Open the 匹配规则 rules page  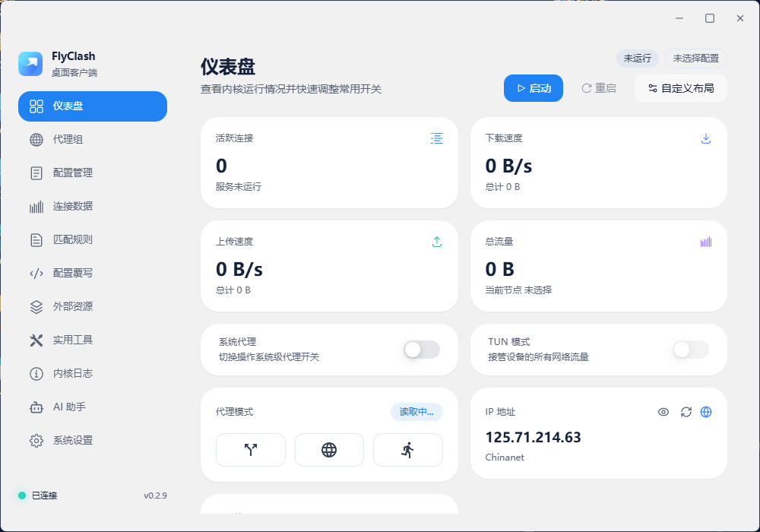[93, 240]
